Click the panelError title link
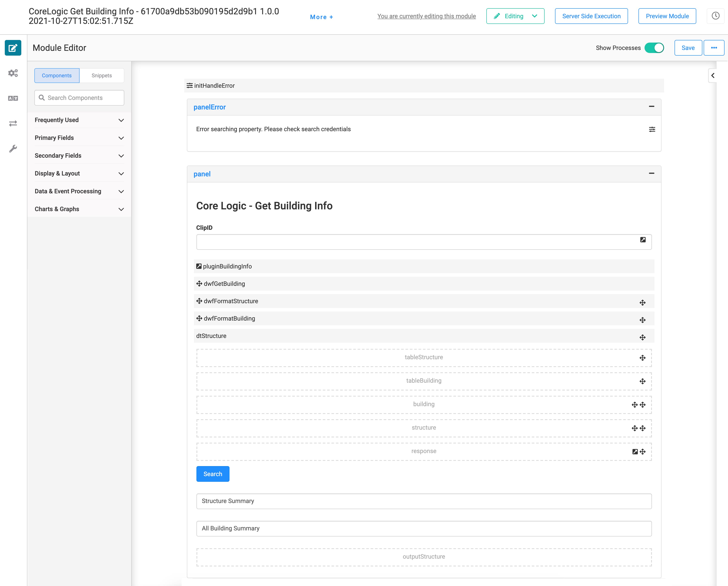Screen dimensions: 728x586 [x=209, y=107]
